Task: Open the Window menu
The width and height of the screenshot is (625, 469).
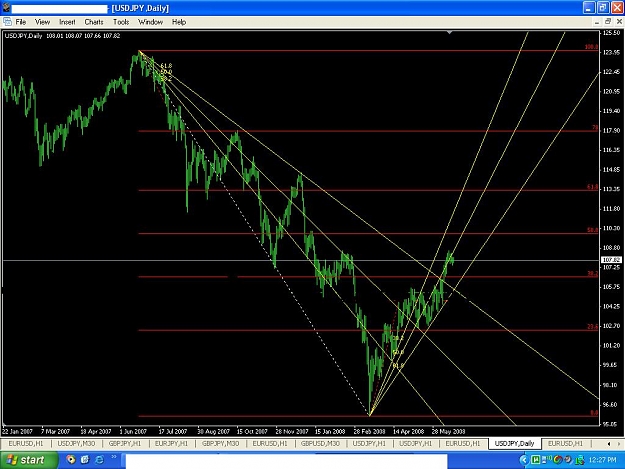Action: pos(150,22)
